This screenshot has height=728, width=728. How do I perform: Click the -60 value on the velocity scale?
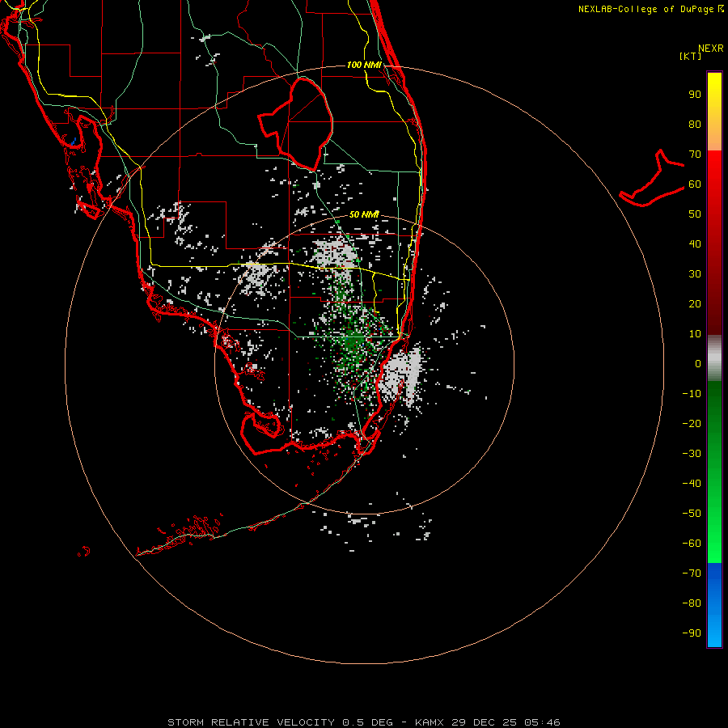click(692, 544)
